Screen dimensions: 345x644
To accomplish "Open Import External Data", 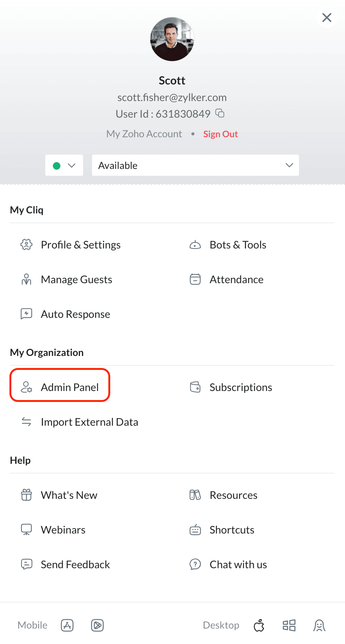I will pyautogui.click(x=79, y=422).
